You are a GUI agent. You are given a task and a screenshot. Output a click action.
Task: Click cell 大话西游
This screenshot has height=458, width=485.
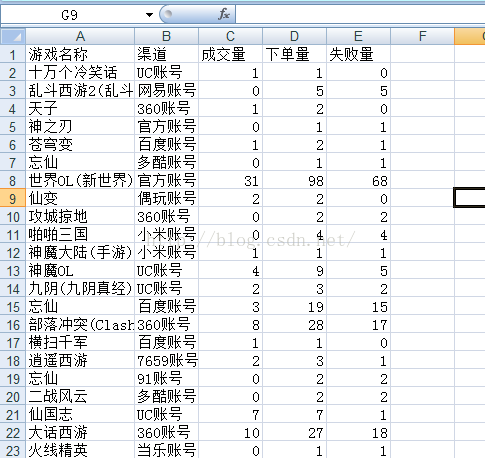(x=80, y=432)
